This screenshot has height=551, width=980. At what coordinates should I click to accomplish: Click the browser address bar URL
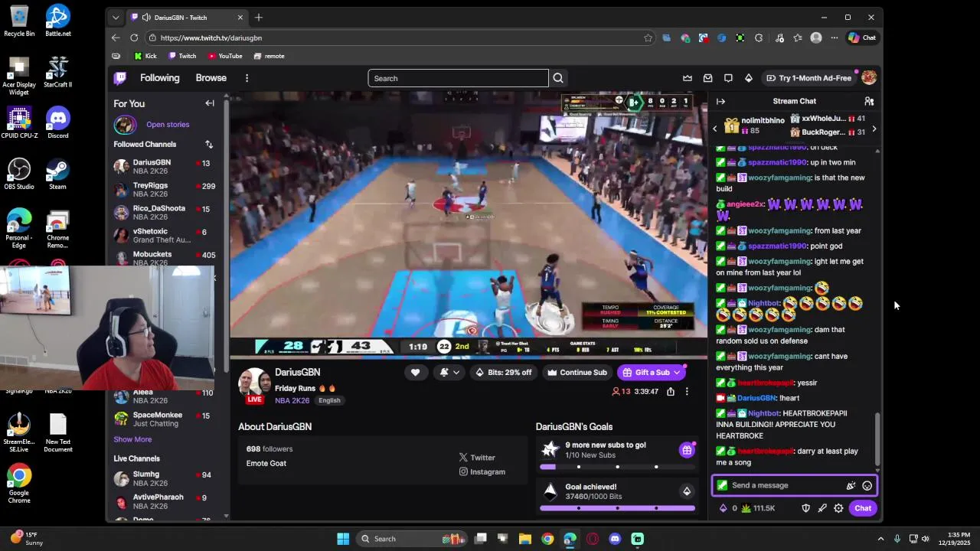tap(211, 37)
